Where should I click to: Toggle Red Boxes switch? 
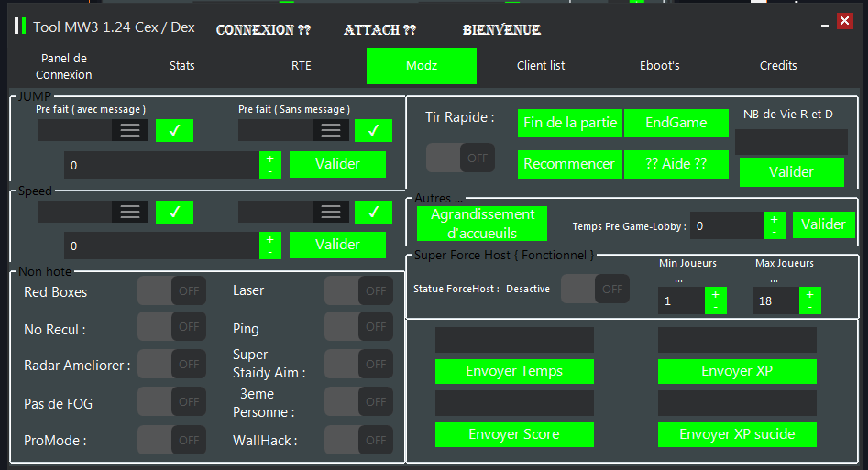pyautogui.click(x=171, y=290)
